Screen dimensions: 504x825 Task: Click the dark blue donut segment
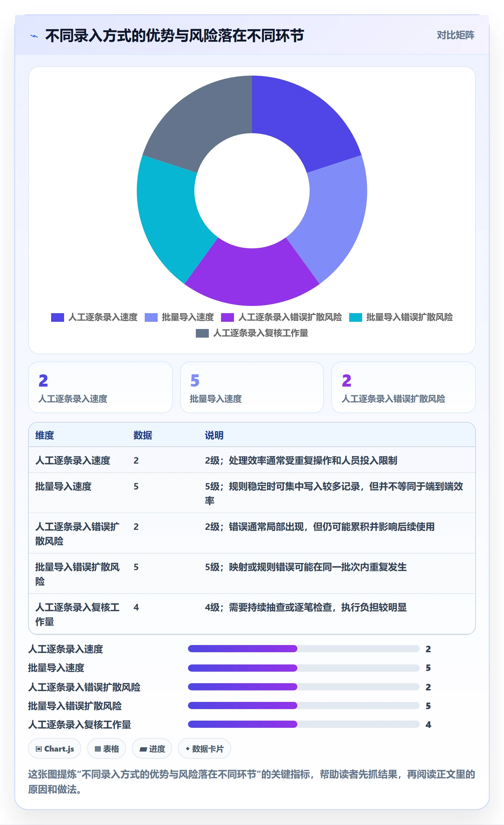303,121
